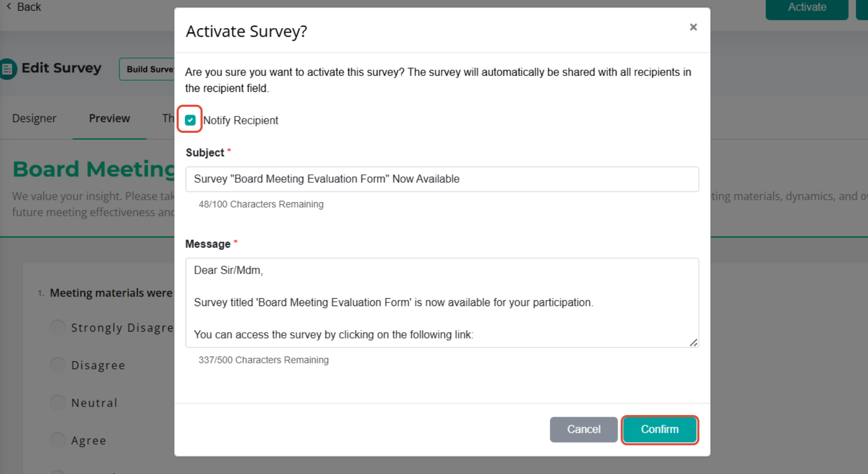Select the Strongly Disagree radio option
This screenshot has height=474, width=868.
tap(57, 327)
